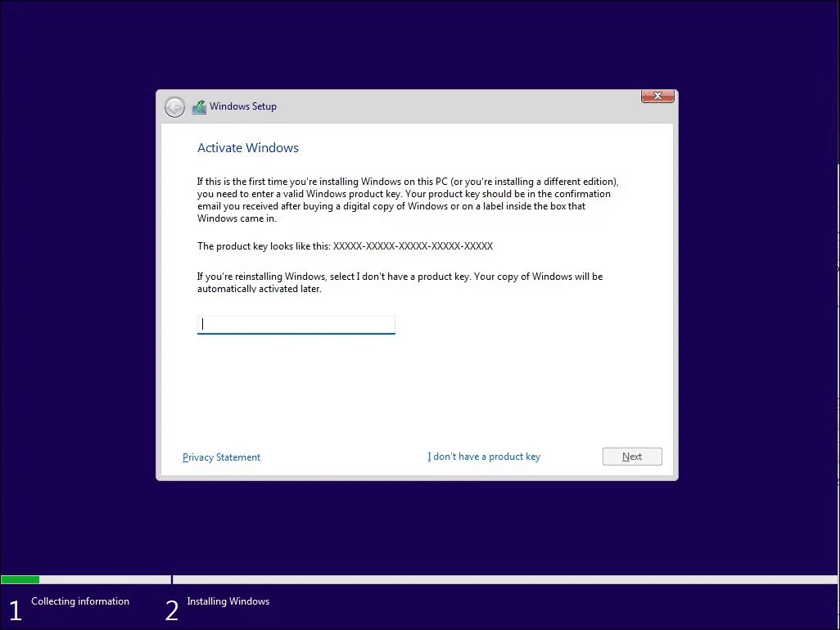Viewport: 840px width, 630px height.
Task: Click the "Windows Setup" title bar text
Action: pyautogui.click(x=243, y=106)
